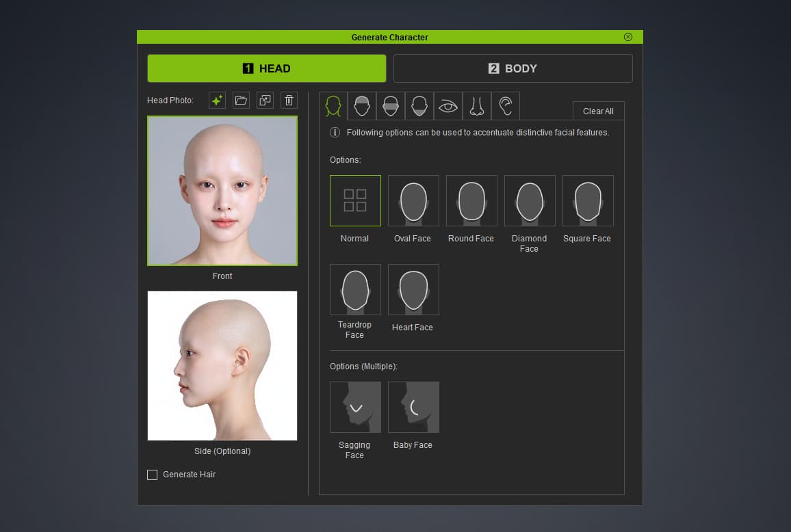Toggle the Sagging Face option

(x=355, y=407)
